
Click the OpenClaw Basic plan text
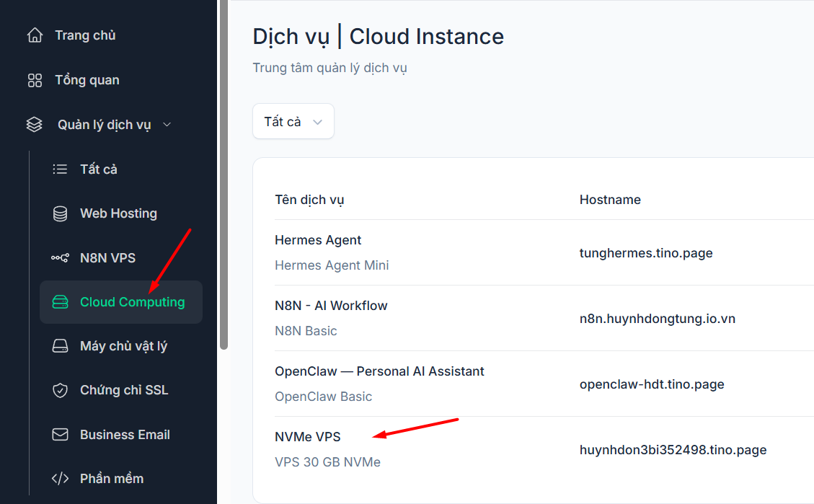(324, 397)
